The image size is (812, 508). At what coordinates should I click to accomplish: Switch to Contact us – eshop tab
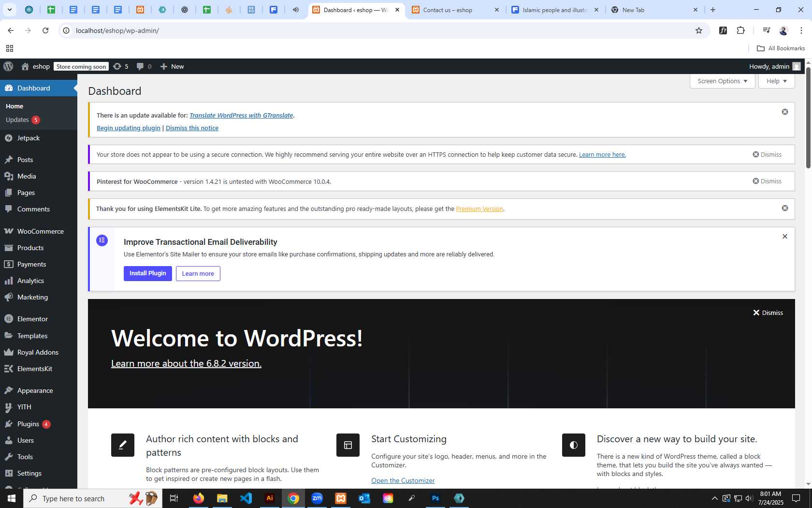(455, 10)
